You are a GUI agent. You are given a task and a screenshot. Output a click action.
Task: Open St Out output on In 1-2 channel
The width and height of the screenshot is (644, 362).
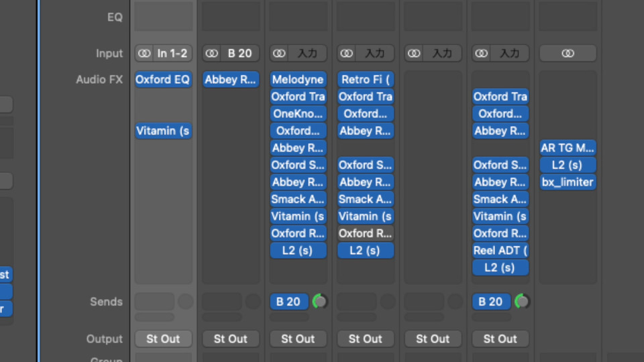tap(164, 339)
